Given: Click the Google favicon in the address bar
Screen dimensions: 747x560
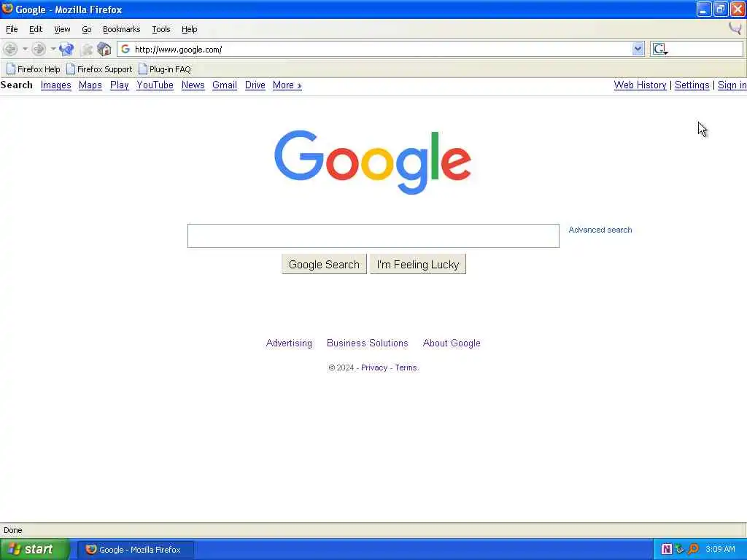Looking at the screenshot, I should pos(125,49).
